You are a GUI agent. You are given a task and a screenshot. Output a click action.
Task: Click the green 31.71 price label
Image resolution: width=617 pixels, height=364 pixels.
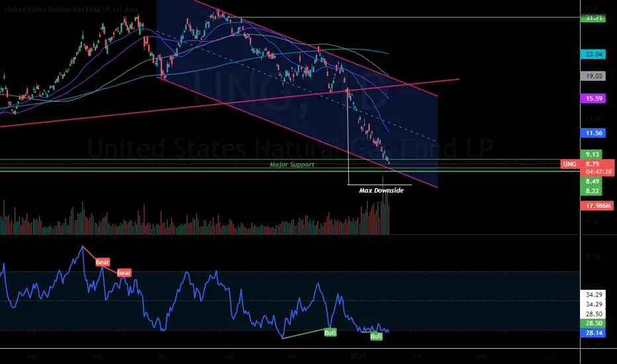pyautogui.click(x=593, y=18)
